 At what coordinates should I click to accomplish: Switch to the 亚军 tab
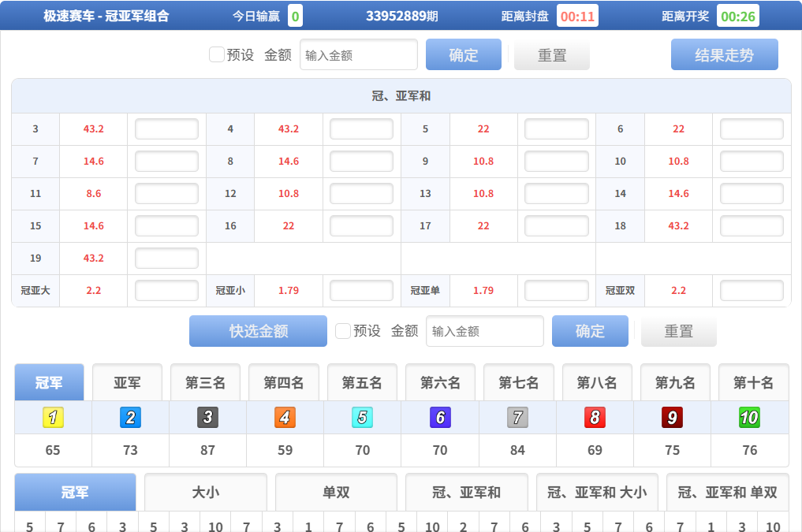click(127, 383)
